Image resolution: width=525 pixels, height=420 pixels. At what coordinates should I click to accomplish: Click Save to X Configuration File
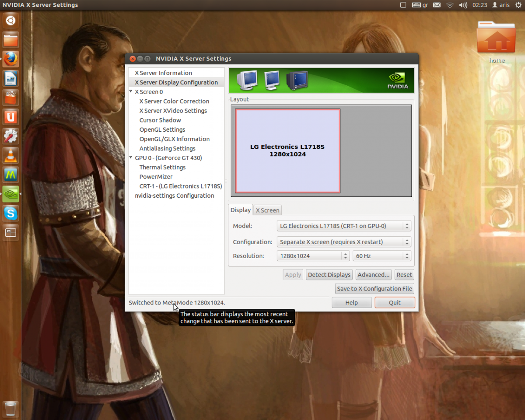[374, 289]
